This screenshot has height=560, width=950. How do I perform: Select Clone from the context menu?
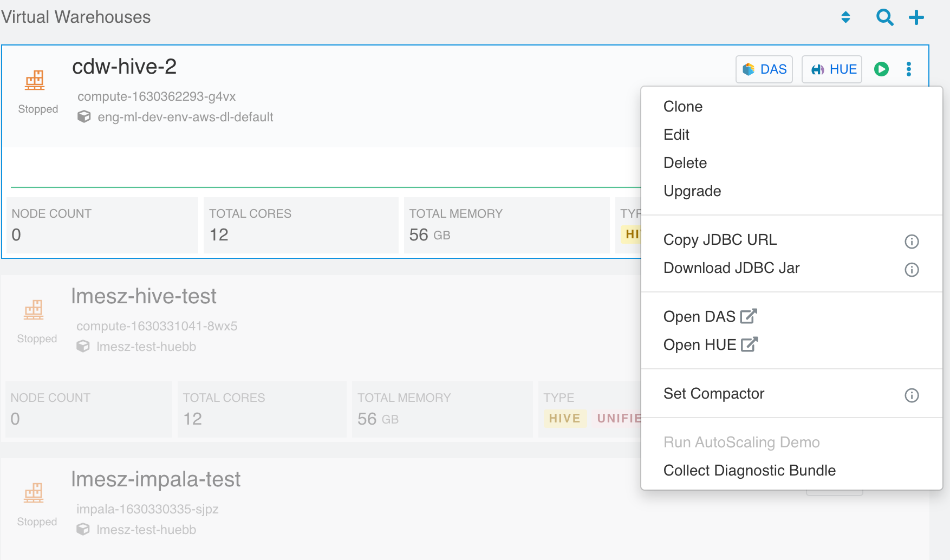pos(682,107)
